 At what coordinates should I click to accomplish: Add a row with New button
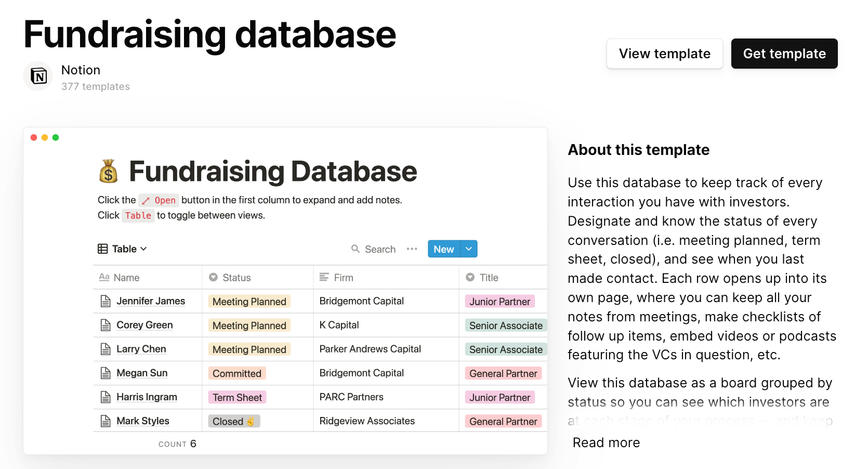[x=443, y=249]
